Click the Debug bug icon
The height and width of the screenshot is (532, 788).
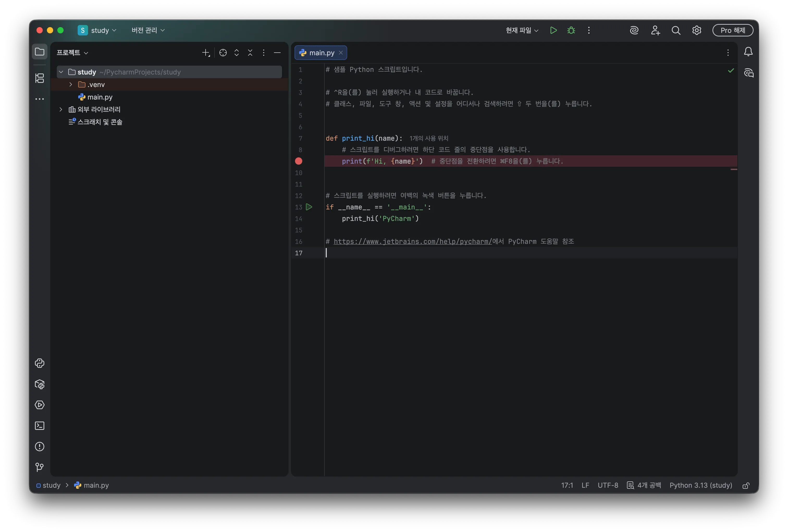[x=571, y=30]
